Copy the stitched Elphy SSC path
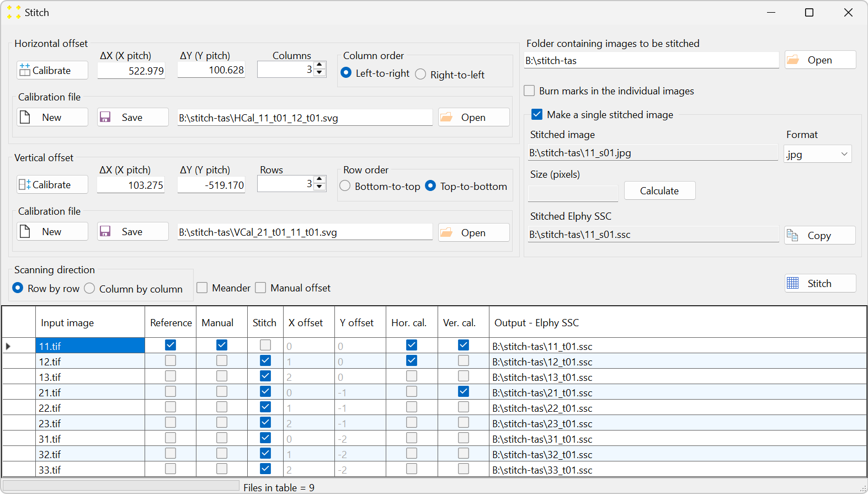Screen dimensions: 868x494 (x=820, y=235)
